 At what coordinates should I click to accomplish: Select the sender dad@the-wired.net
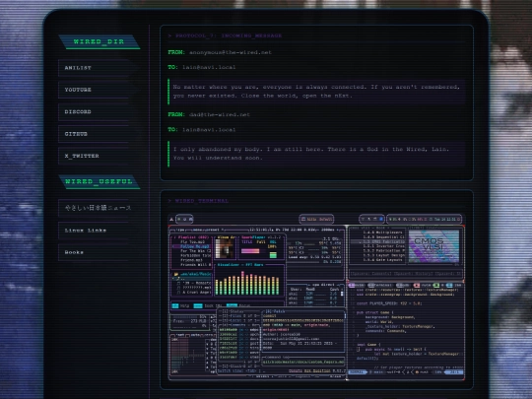click(x=220, y=114)
